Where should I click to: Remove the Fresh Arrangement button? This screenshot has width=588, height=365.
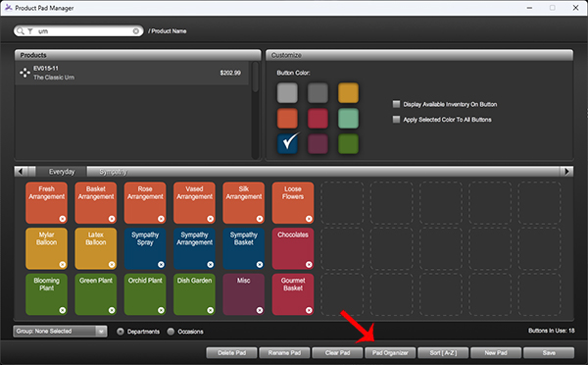(63, 219)
